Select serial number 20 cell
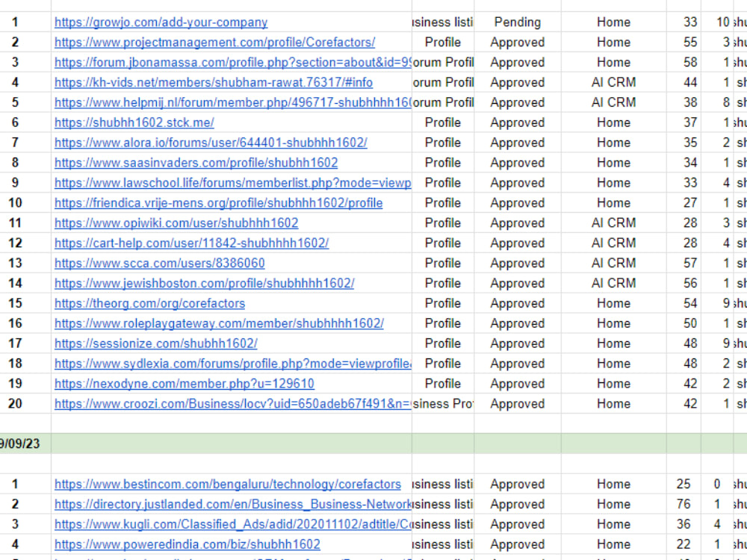The width and height of the screenshot is (747, 560). pyautogui.click(x=25, y=403)
